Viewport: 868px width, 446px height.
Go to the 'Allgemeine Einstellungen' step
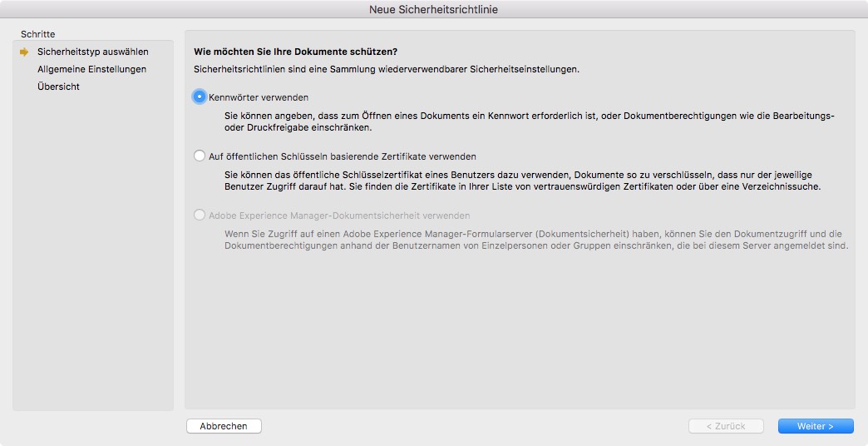point(91,69)
